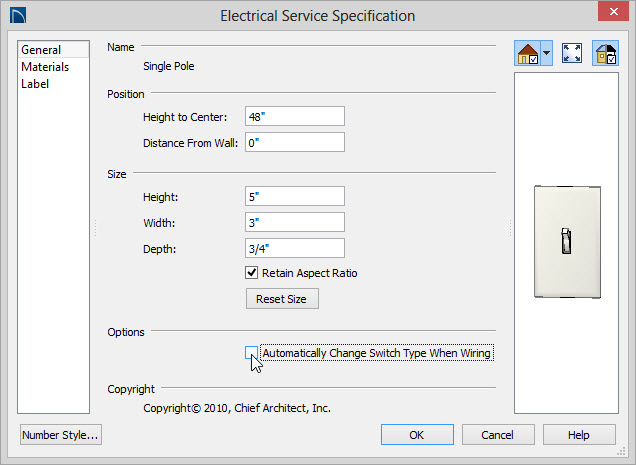Click the Chief Architect logo icon
The height and width of the screenshot is (465, 636).
18,15
